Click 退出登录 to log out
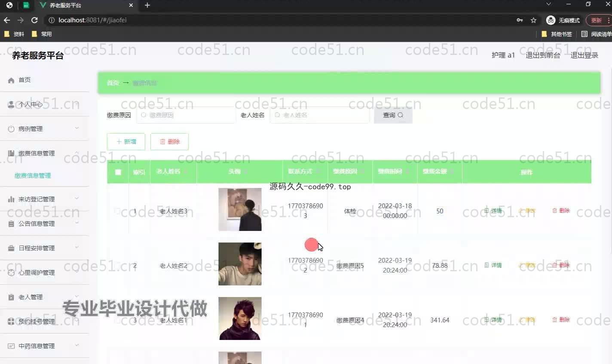Screen dimensions: 612x364 pyautogui.click(x=584, y=55)
